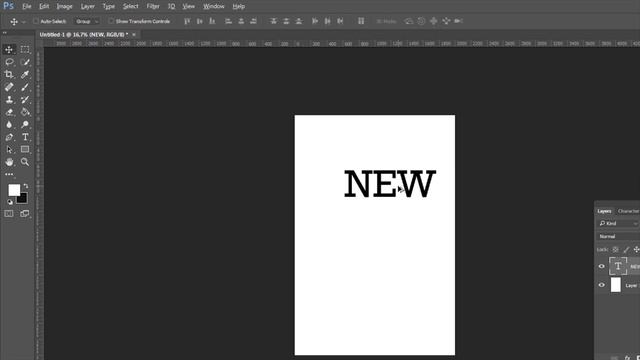This screenshot has height=360, width=640.
Task: Change the screen mode icon
Action: (x=25, y=213)
